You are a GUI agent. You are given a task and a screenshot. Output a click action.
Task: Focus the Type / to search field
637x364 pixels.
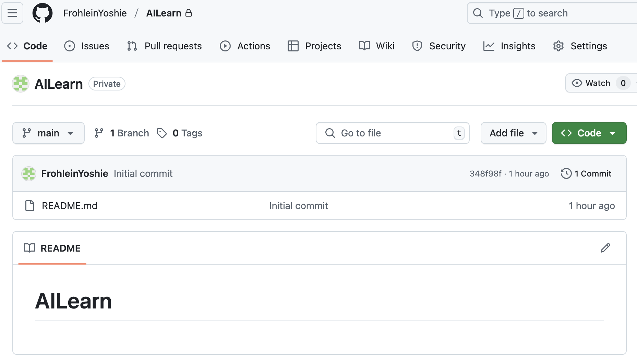552,13
